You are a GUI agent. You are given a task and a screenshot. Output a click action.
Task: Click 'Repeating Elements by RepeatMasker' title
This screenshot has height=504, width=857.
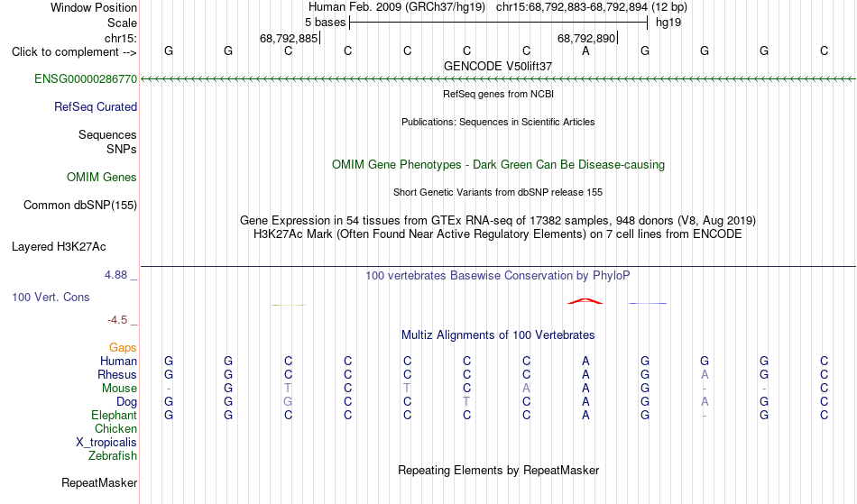tap(498, 471)
